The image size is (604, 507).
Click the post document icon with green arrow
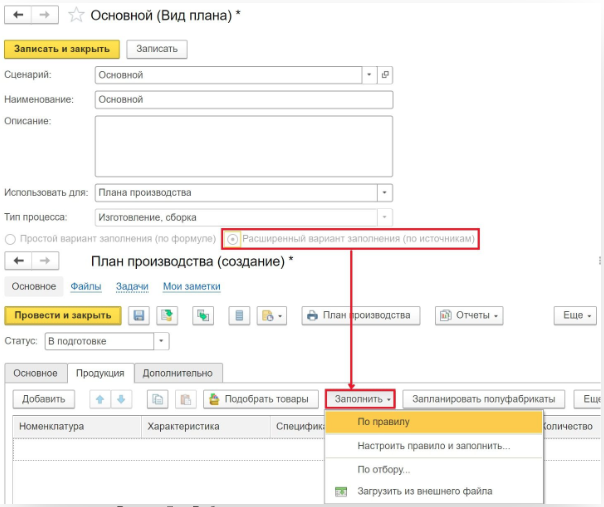tap(167, 316)
